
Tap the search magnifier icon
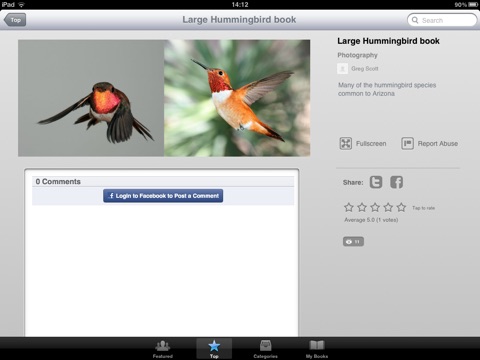pos(415,20)
